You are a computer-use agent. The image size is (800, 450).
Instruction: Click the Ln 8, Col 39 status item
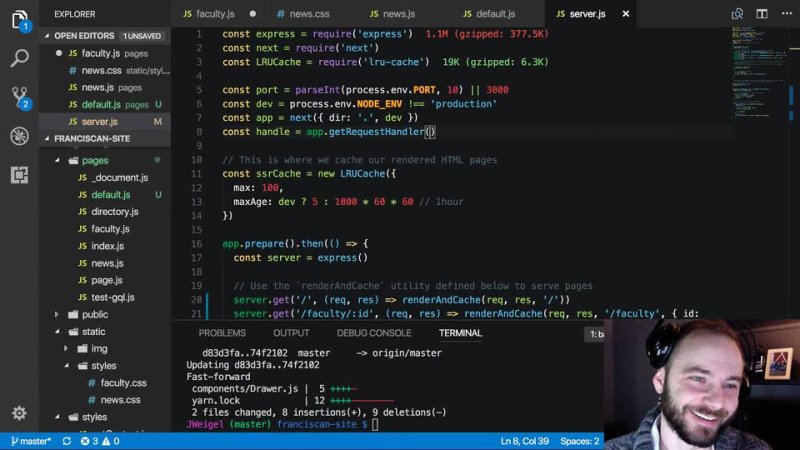(524, 441)
